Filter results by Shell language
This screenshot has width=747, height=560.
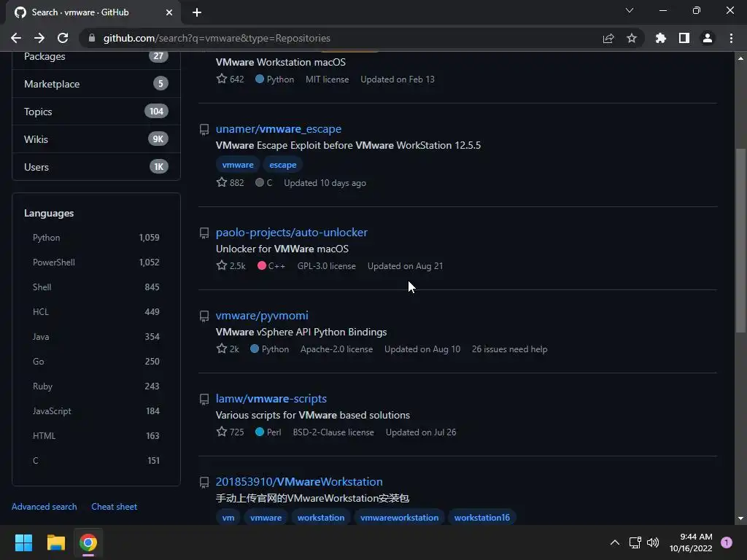click(96, 287)
